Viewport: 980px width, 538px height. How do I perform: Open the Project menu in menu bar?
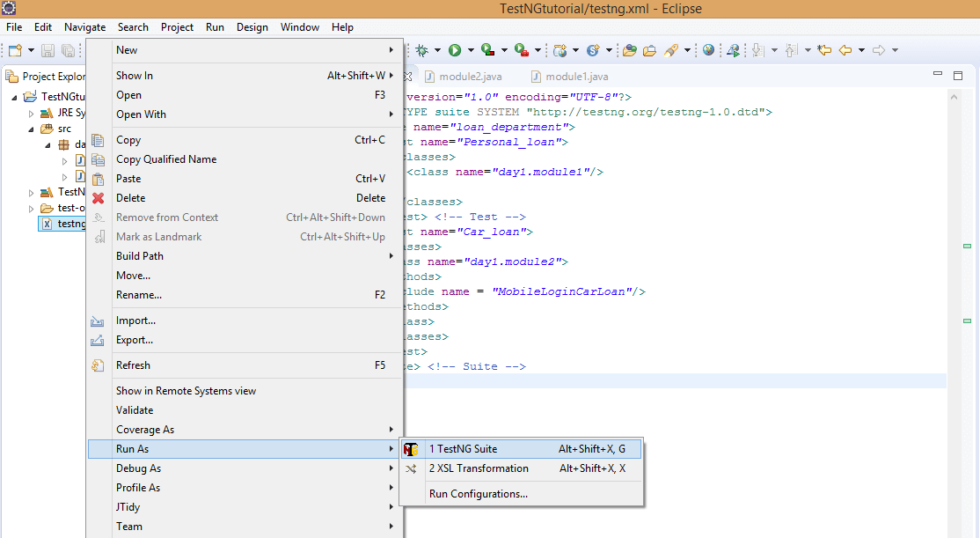click(177, 27)
